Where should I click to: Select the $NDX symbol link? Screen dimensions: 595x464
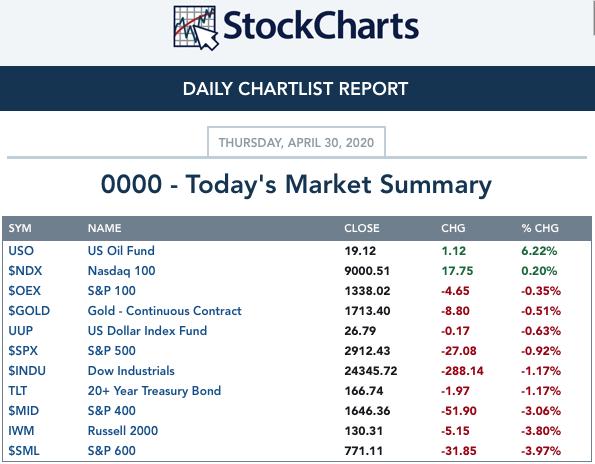pyautogui.click(x=25, y=271)
